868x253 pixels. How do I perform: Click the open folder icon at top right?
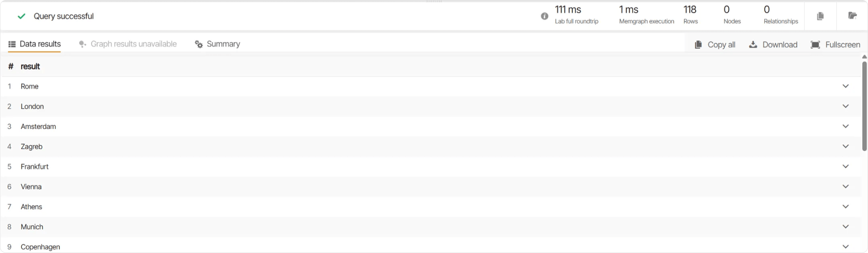tap(852, 16)
